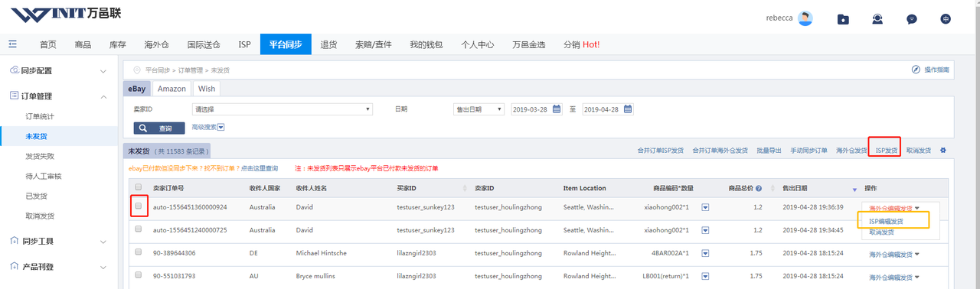Click sort arrow on 售出日期 column
This screenshot has height=289, width=980.
855,189
